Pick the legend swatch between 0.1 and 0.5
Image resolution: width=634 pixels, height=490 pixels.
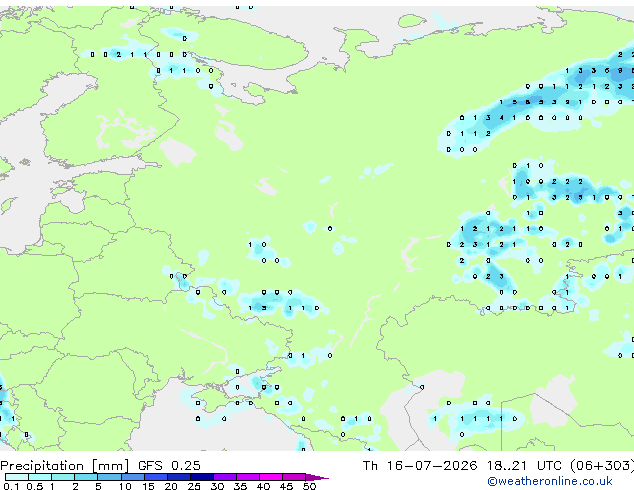click(x=17, y=477)
